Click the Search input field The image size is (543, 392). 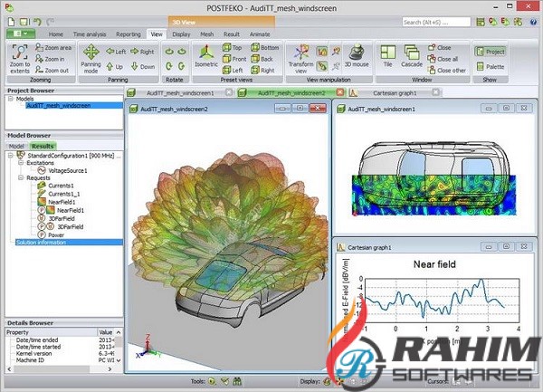(x=436, y=22)
